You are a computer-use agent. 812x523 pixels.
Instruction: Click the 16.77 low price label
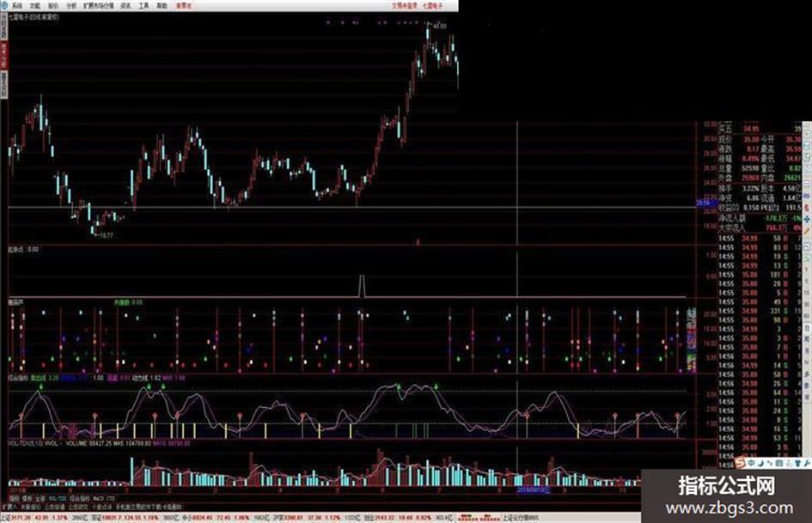coord(106,235)
